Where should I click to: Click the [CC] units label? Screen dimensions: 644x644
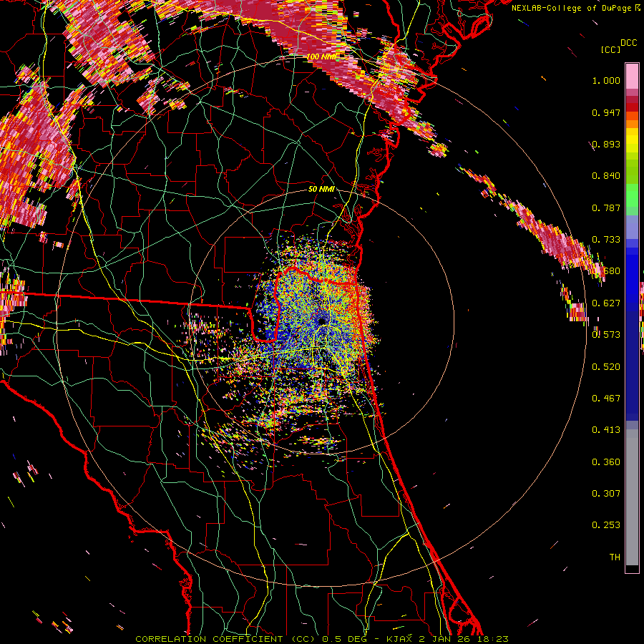pyautogui.click(x=611, y=49)
